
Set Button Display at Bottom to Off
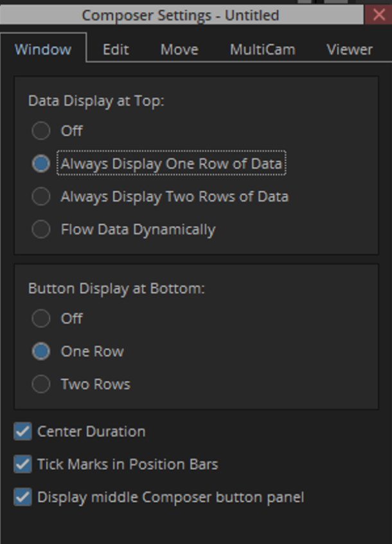(41, 318)
